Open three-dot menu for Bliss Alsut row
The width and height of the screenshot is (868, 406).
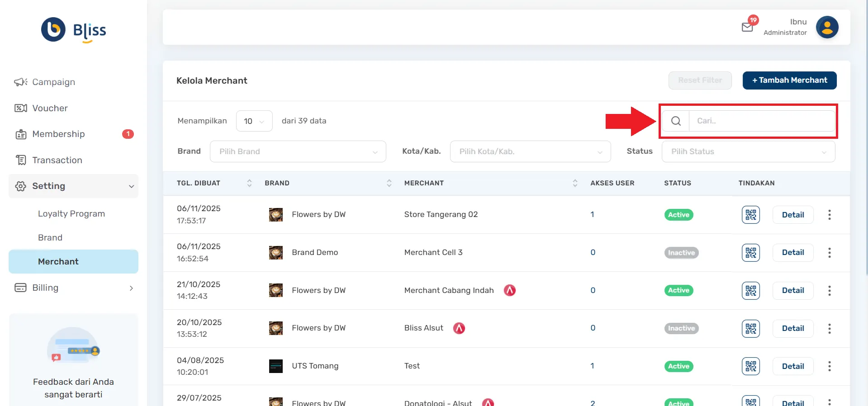coord(829,329)
